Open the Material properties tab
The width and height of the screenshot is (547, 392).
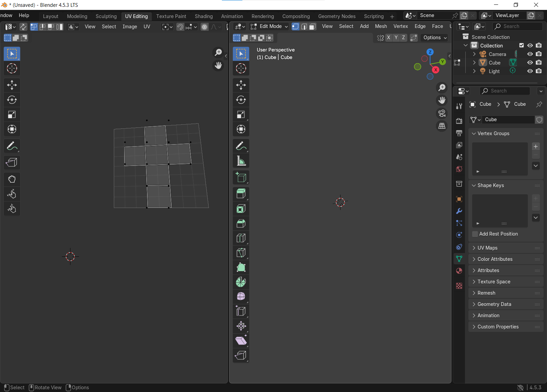[x=459, y=271]
